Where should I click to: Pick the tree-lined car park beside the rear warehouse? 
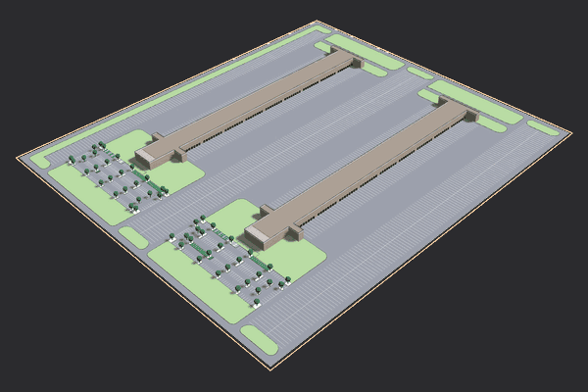119,176
